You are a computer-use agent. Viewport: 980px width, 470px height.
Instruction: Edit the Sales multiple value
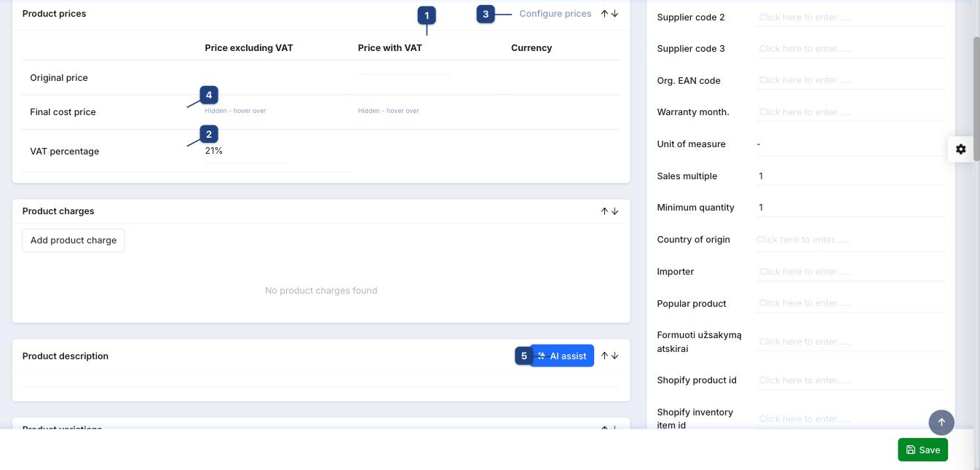pyautogui.click(x=850, y=176)
